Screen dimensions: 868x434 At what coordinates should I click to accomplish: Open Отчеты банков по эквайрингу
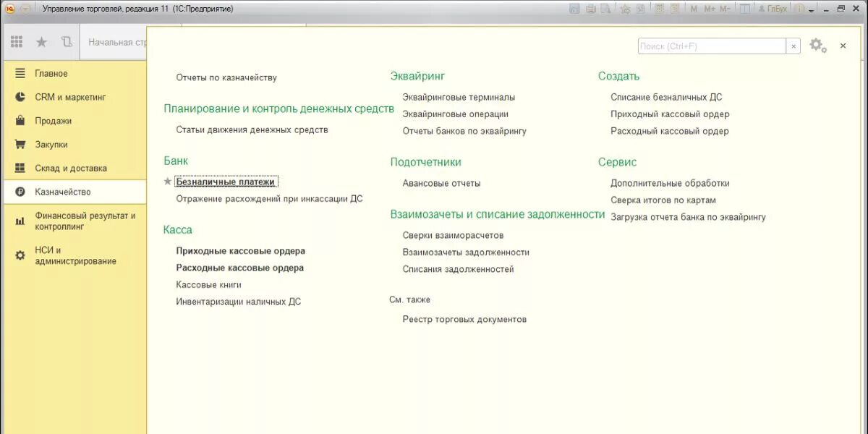[x=464, y=132]
